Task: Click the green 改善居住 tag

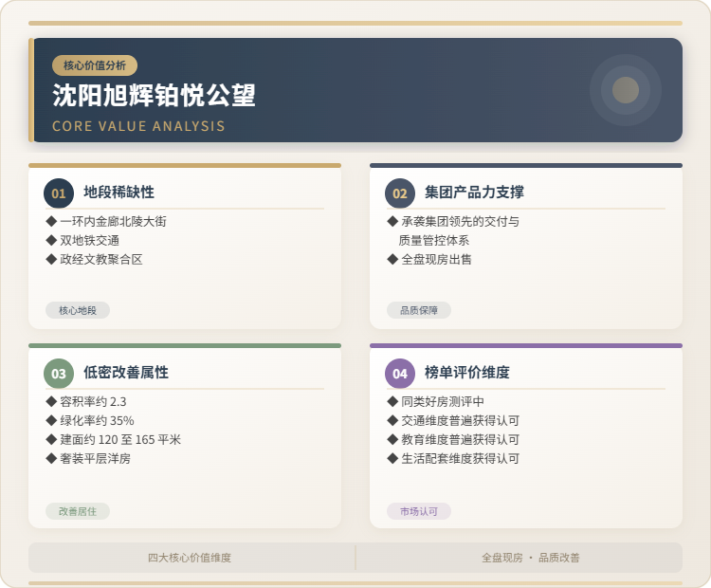Action: tap(78, 511)
